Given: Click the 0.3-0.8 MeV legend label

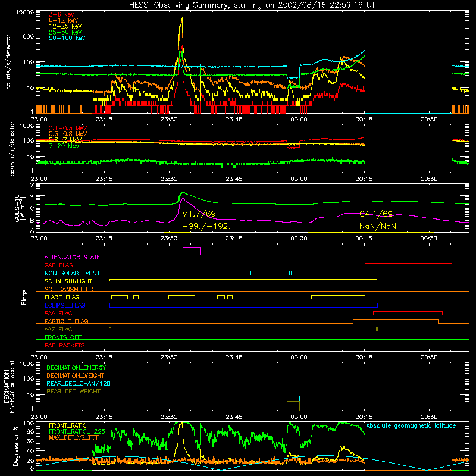Looking at the screenshot, I should [68, 134].
